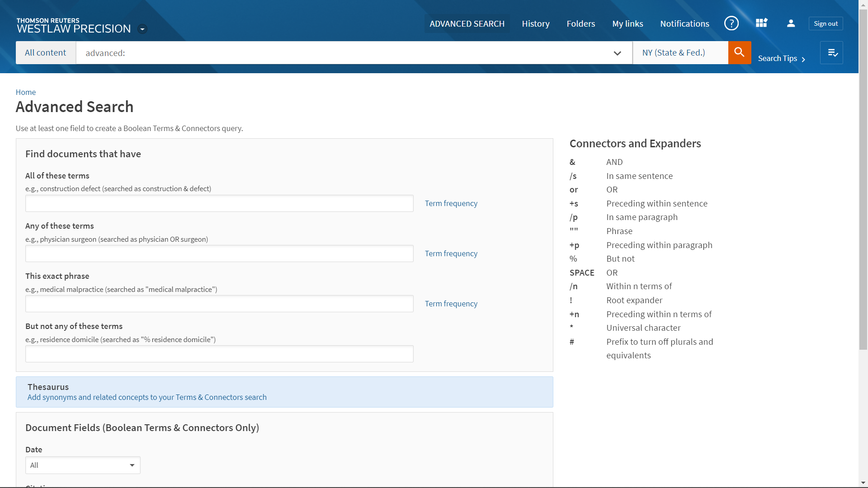
Task: Open the History menu item
Action: pos(536,23)
